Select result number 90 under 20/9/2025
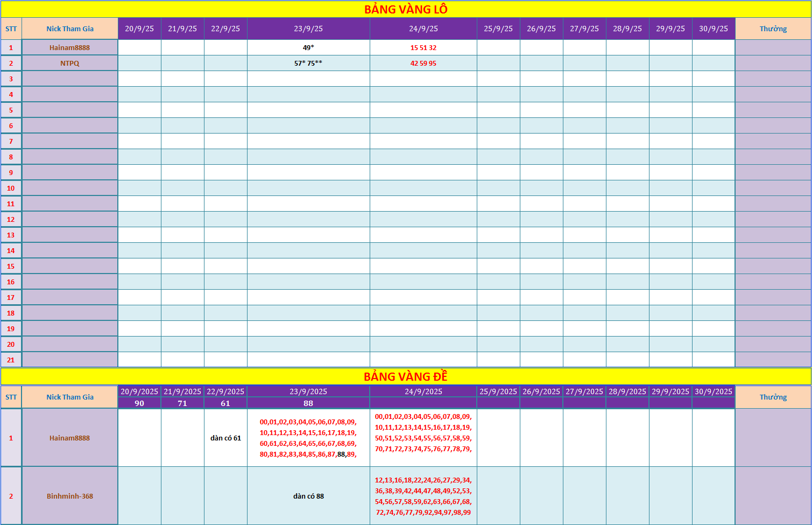This screenshot has width=812, height=525. pyautogui.click(x=139, y=403)
